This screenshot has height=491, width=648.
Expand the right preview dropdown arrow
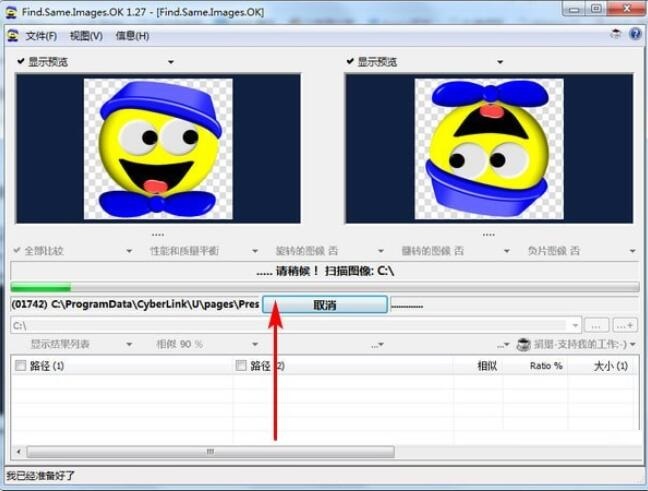pyautogui.click(x=500, y=62)
